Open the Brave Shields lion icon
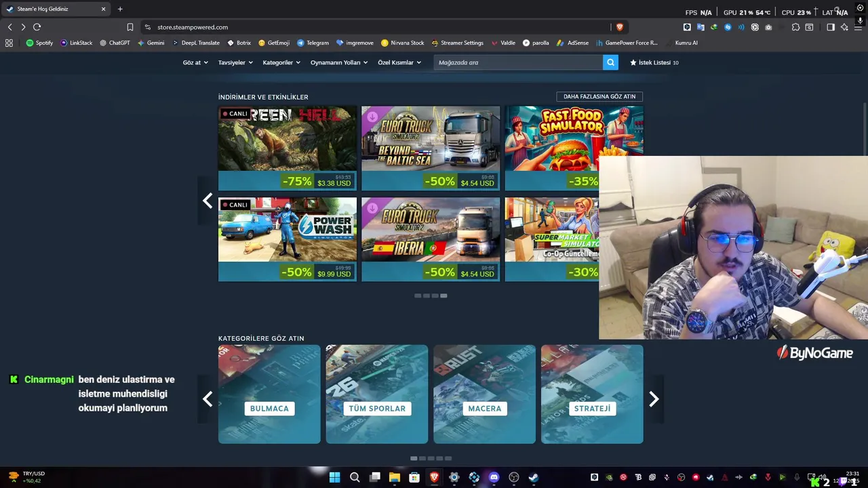 point(619,27)
